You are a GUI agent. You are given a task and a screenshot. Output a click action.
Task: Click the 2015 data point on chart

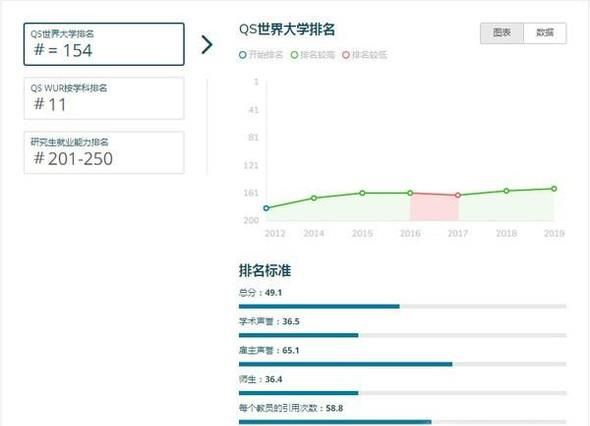tap(362, 193)
